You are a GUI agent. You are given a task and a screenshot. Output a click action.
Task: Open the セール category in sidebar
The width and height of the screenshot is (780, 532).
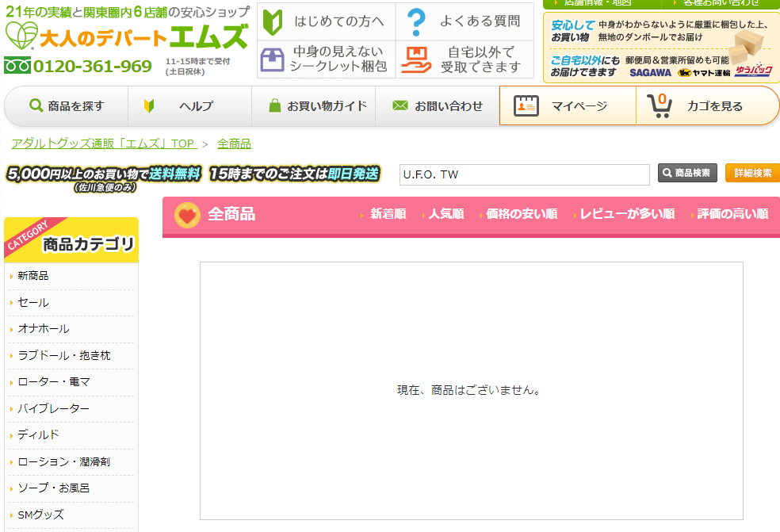[33, 302]
